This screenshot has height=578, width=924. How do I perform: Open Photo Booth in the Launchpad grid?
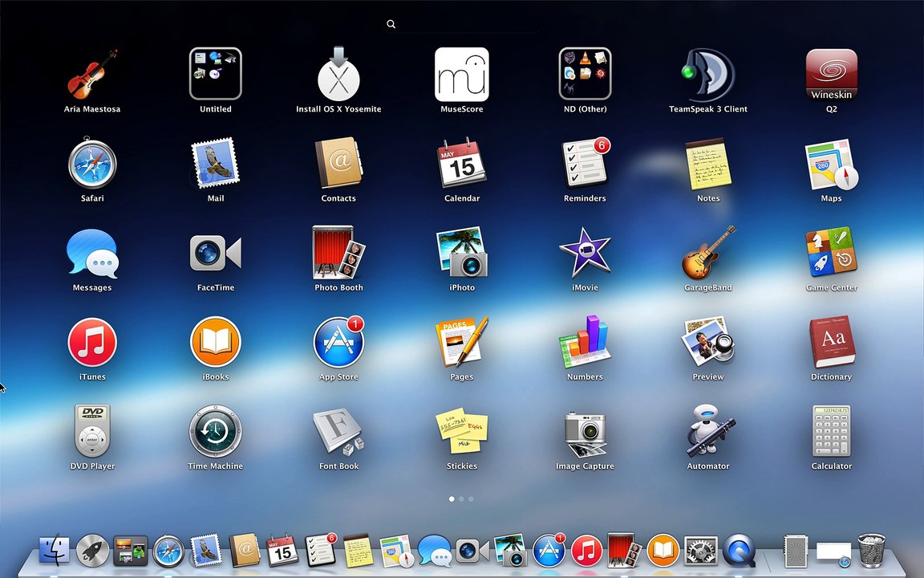(338, 252)
